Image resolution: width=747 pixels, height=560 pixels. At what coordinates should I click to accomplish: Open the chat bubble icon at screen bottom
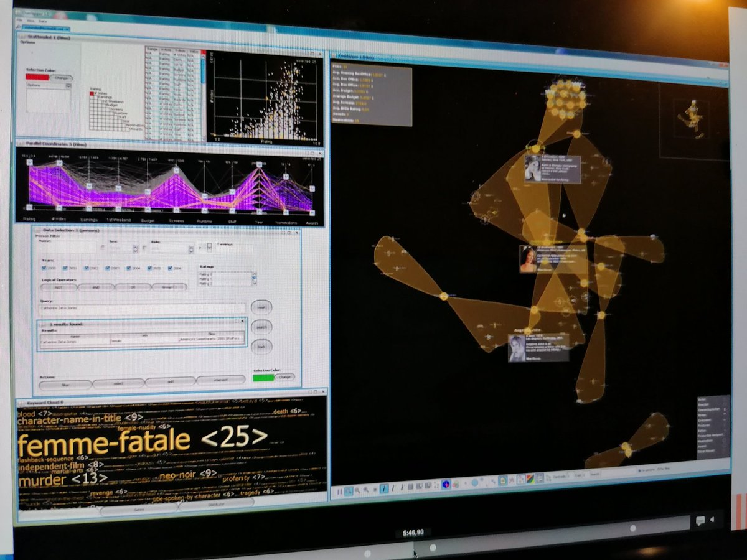tap(700, 520)
